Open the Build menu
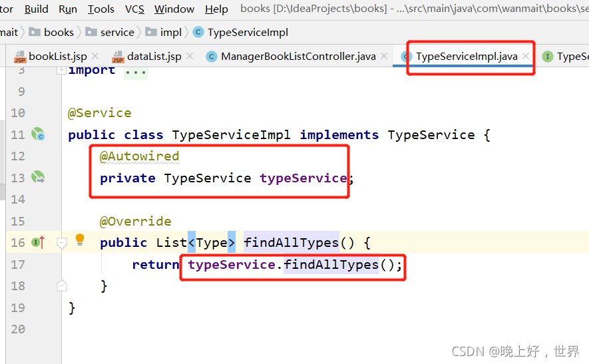The width and height of the screenshot is (589, 364). [x=36, y=9]
